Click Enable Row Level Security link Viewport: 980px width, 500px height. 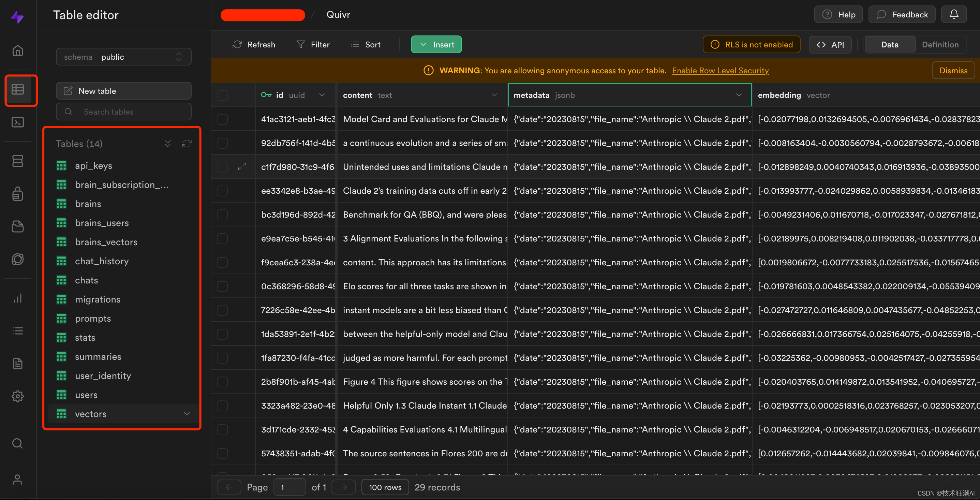tap(720, 70)
